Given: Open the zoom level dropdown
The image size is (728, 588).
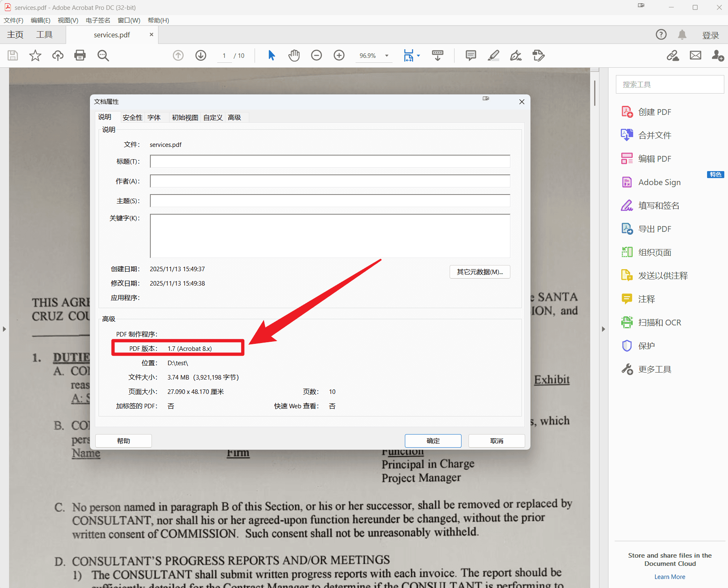Looking at the screenshot, I should click(x=386, y=56).
